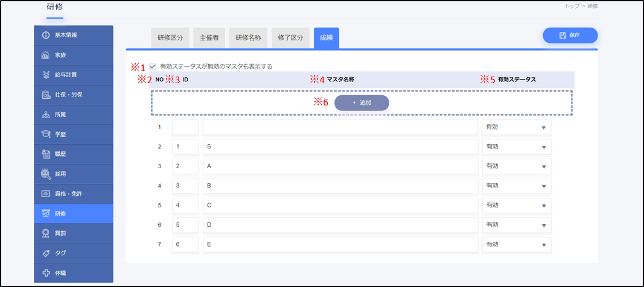The height and width of the screenshot is (287, 644).
Task: Open 資格・免許 sidebar menu item
Action: (x=74, y=194)
